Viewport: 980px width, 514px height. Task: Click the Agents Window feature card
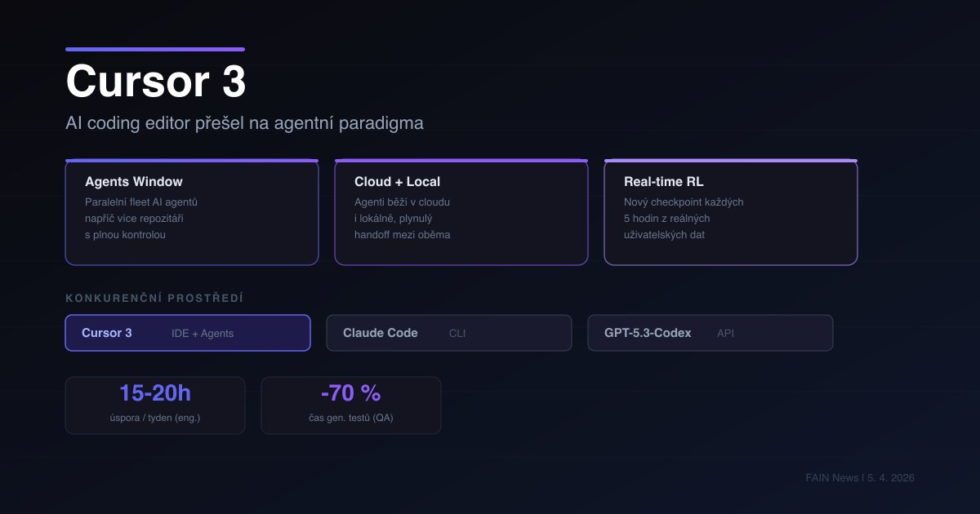coord(191,212)
